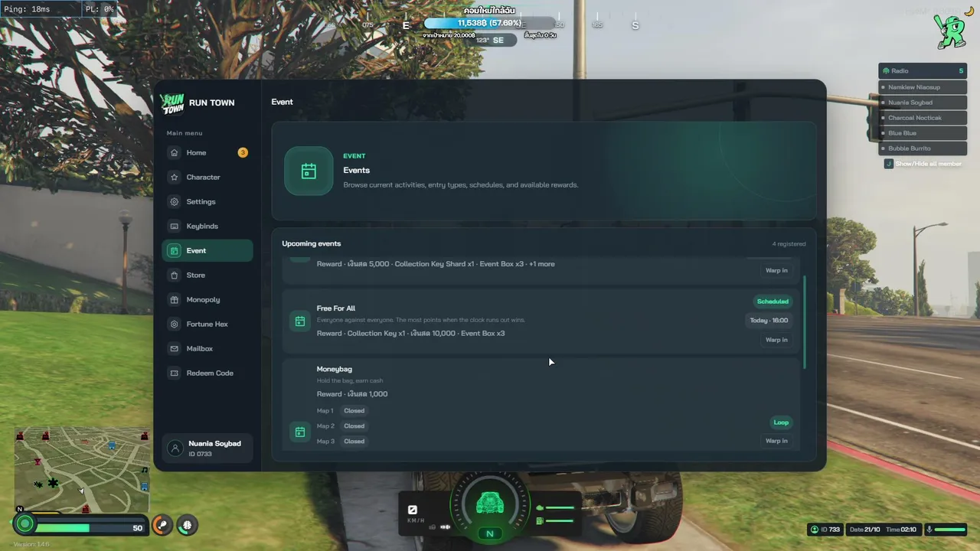Click the Radio antenna icon
Screen dimensions: 980x551
click(x=886, y=71)
